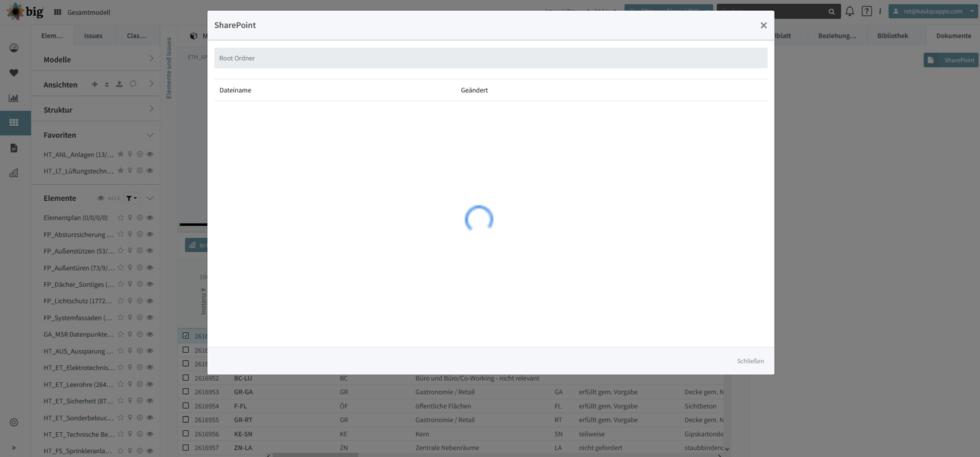The width and height of the screenshot is (980, 457).
Task: Unstar HT_ANL_Anlagen favorite star
Action: 121,154
